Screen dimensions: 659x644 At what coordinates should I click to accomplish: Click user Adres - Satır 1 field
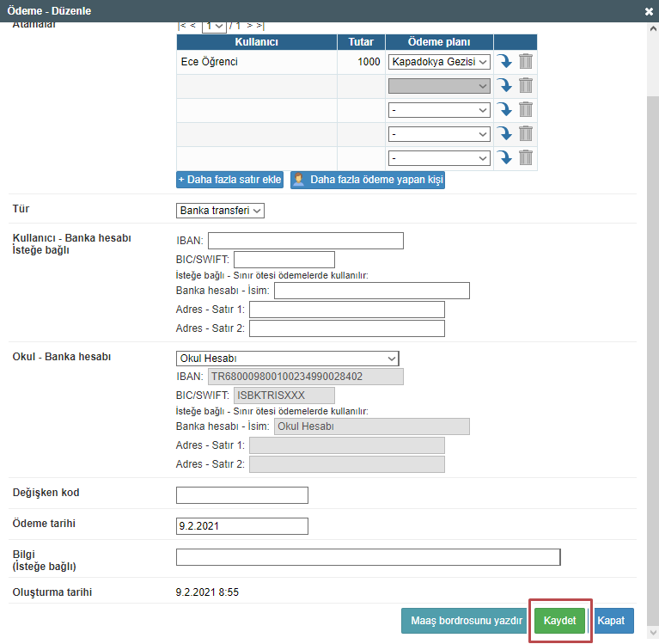coord(347,310)
